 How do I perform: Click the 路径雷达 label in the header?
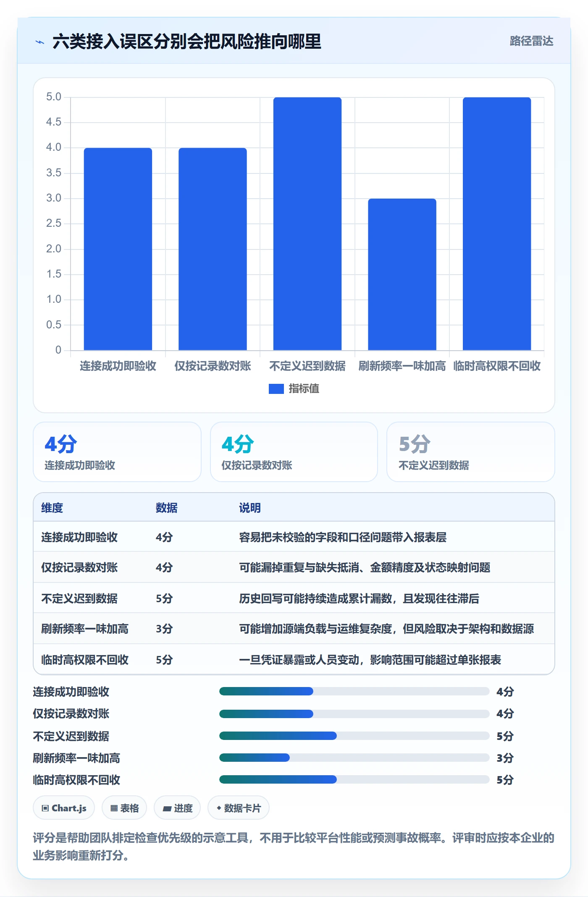point(531,41)
